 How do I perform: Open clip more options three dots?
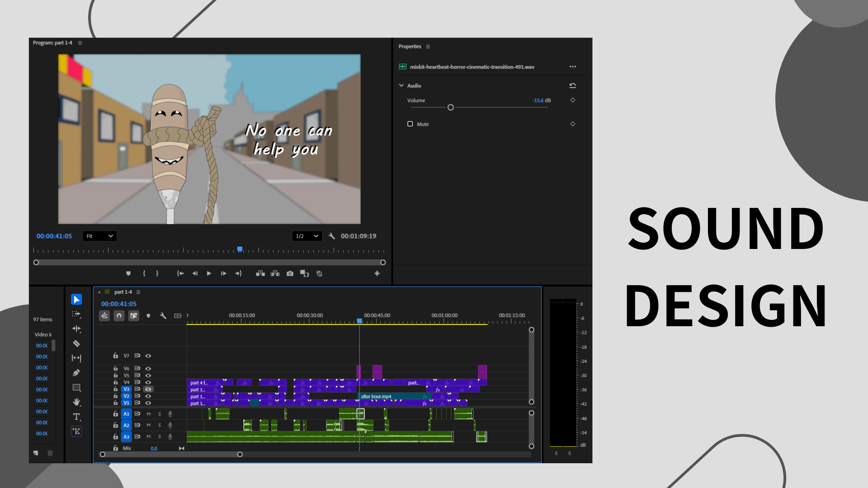click(x=573, y=67)
